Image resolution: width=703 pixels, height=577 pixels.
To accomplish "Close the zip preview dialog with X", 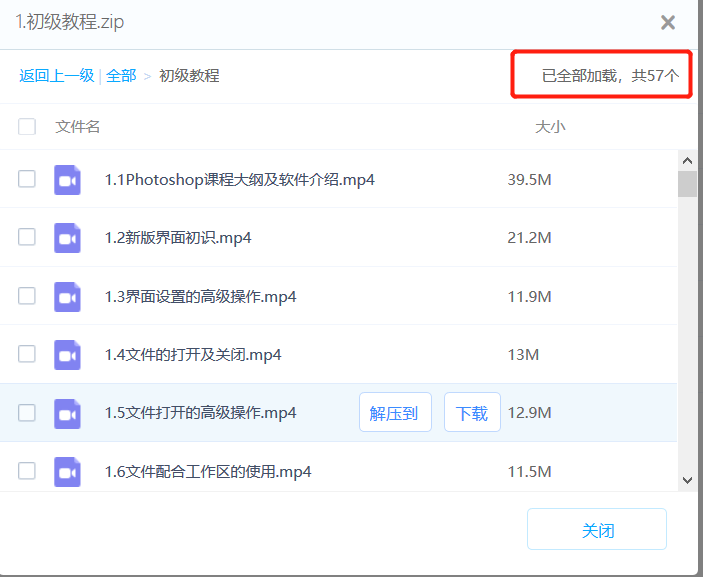I will pyautogui.click(x=668, y=22).
